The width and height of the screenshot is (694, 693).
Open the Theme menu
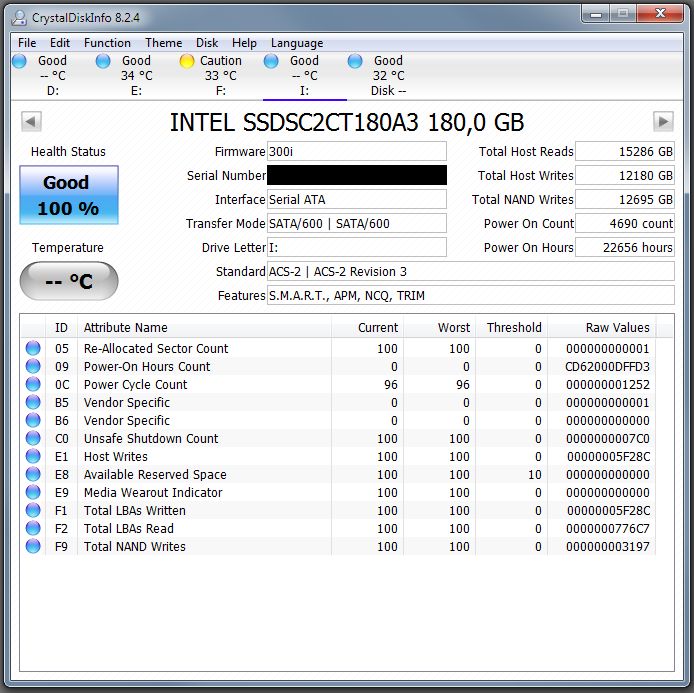point(163,42)
